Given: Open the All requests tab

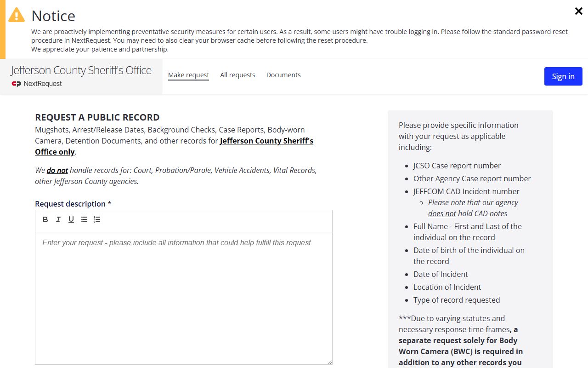Looking at the screenshot, I should pos(237,75).
